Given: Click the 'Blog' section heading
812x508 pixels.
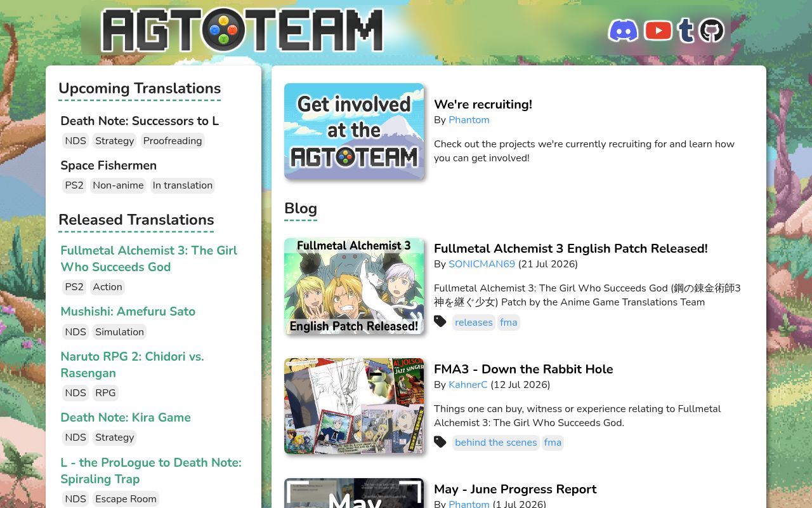Looking at the screenshot, I should pos(301,208).
